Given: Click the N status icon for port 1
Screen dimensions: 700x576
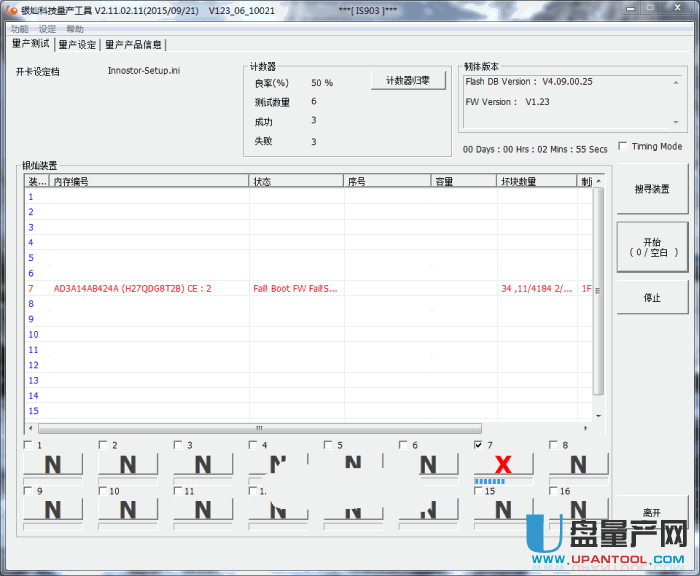Looking at the screenshot, I should 53,464.
